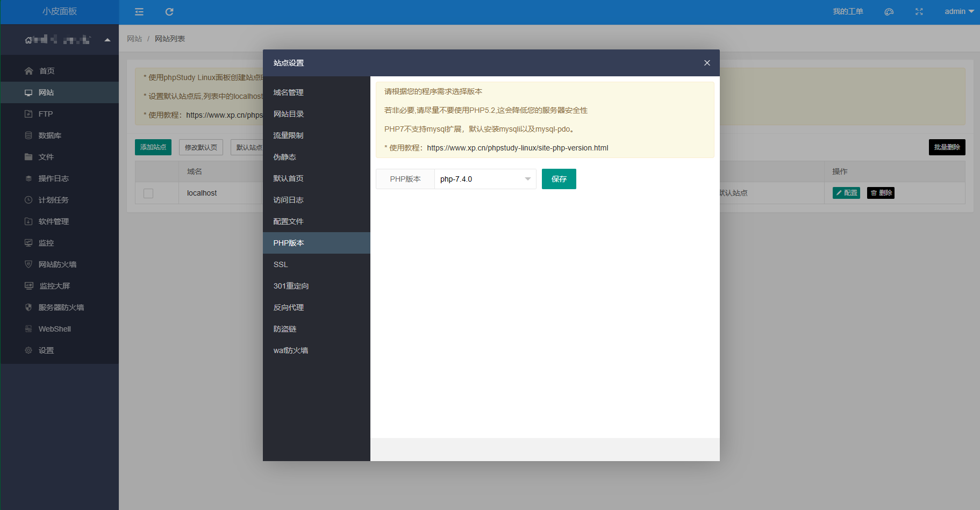The height and width of the screenshot is (510, 980).
Task: Click the 网站列表 breadcrumb item
Action: 169,38
